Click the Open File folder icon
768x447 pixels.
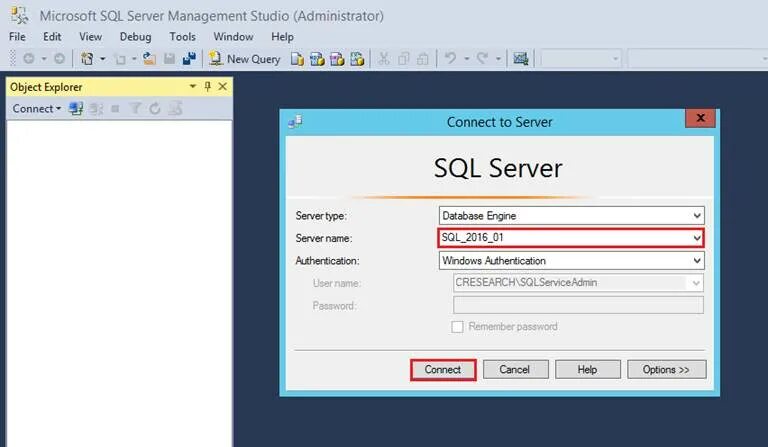149,59
